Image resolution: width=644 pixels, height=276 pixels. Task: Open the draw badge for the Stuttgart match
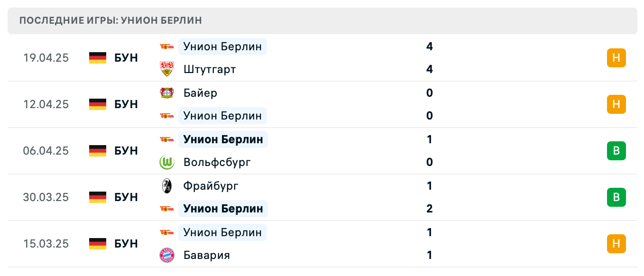point(616,57)
